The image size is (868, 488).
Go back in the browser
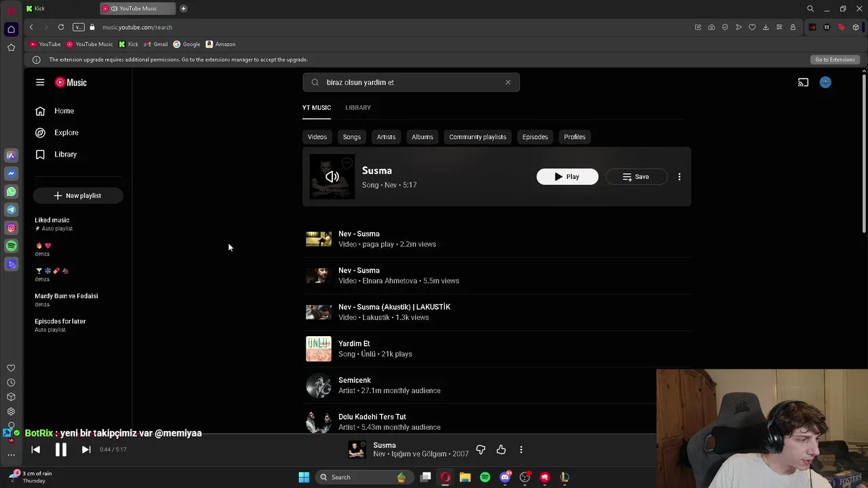point(31,27)
